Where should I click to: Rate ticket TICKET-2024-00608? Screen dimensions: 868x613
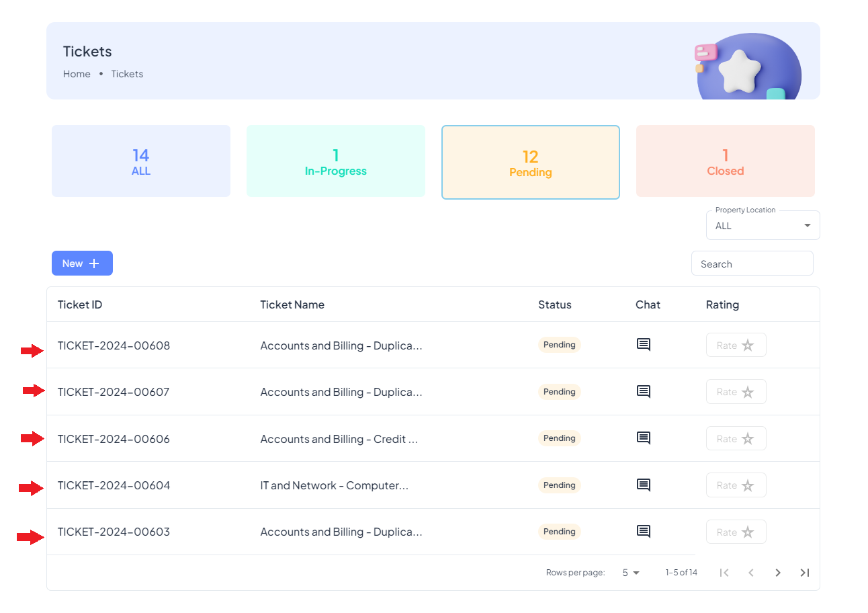tap(736, 345)
